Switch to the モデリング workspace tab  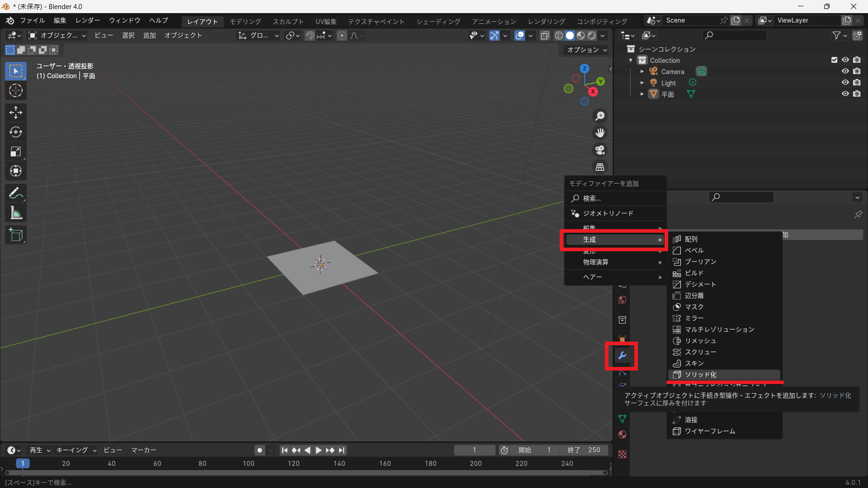(245, 21)
